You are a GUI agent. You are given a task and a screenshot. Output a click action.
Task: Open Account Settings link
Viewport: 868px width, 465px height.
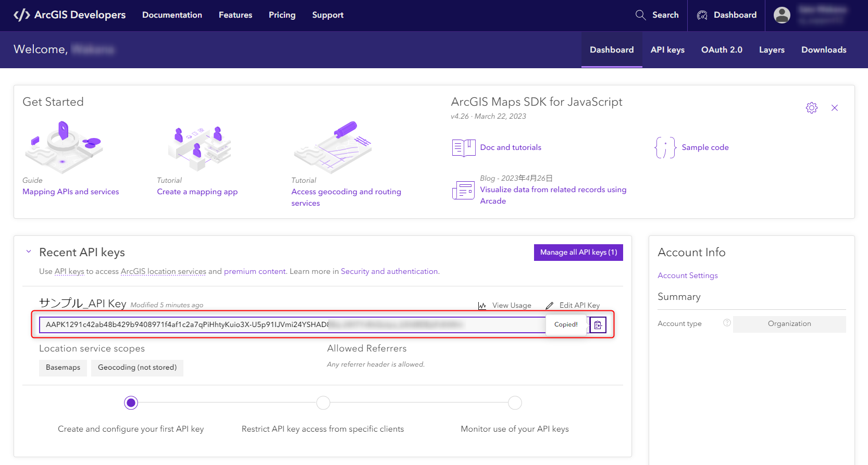tap(688, 275)
